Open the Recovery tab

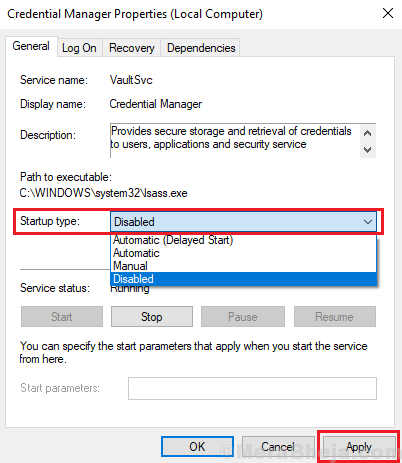point(132,48)
